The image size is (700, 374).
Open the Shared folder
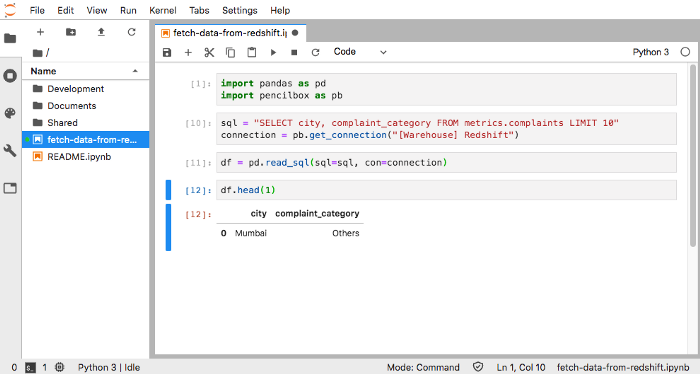click(86, 123)
